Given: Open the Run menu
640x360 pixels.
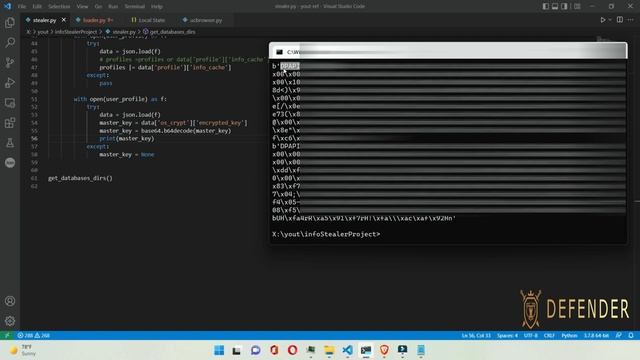Looking at the screenshot, I should point(113,7).
